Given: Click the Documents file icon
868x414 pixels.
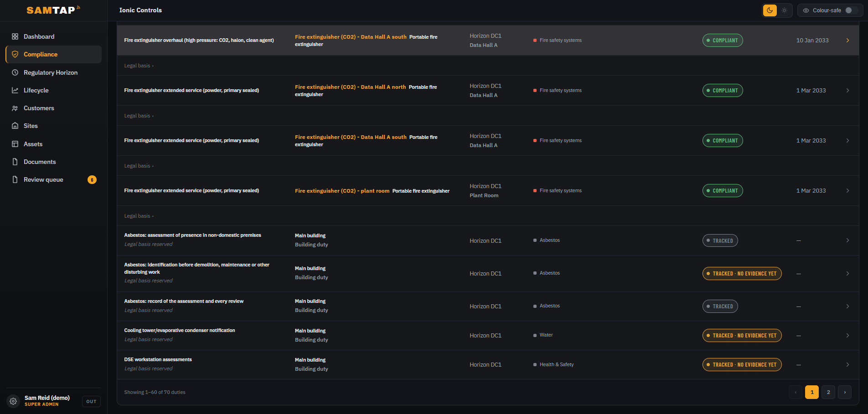Looking at the screenshot, I should [x=15, y=162].
